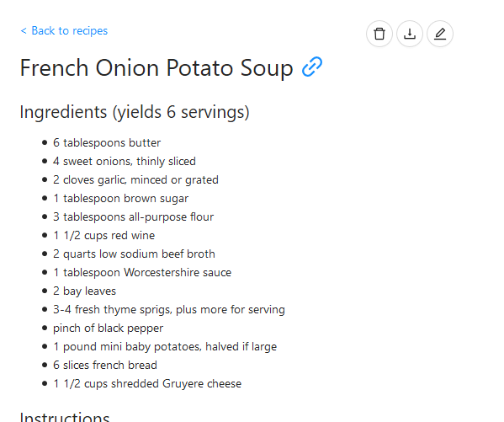Viewport: 504px width, 422px height.
Task: Click the French Onion Potato Soup title
Action: point(157,68)
